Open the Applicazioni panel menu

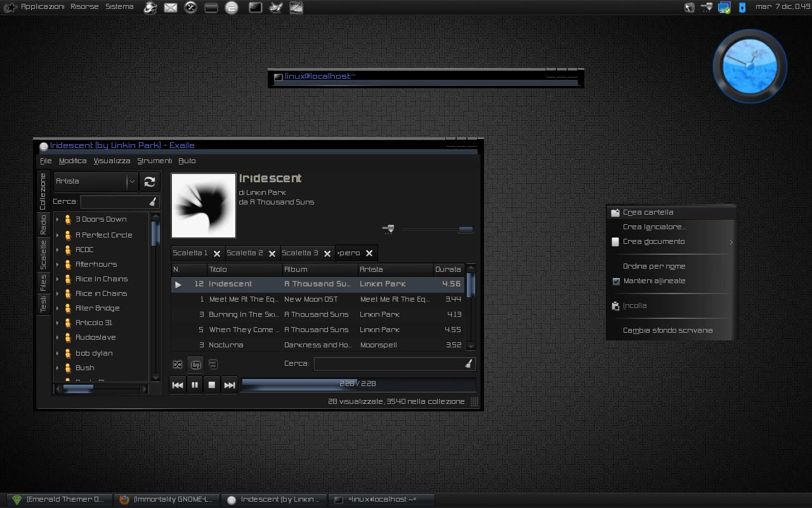coord(42,7)
